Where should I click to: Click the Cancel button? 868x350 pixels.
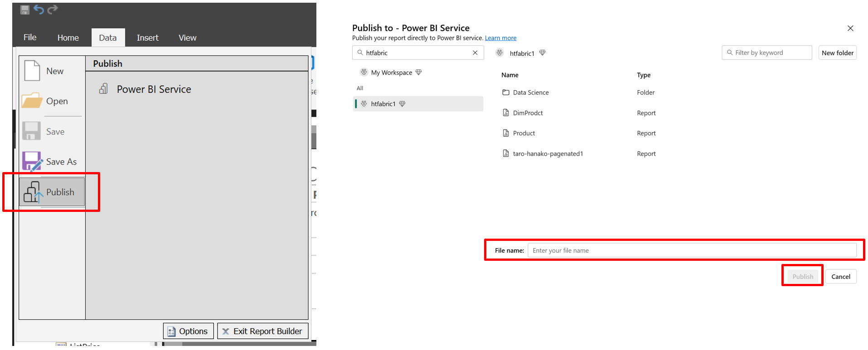tap(841, 277)
